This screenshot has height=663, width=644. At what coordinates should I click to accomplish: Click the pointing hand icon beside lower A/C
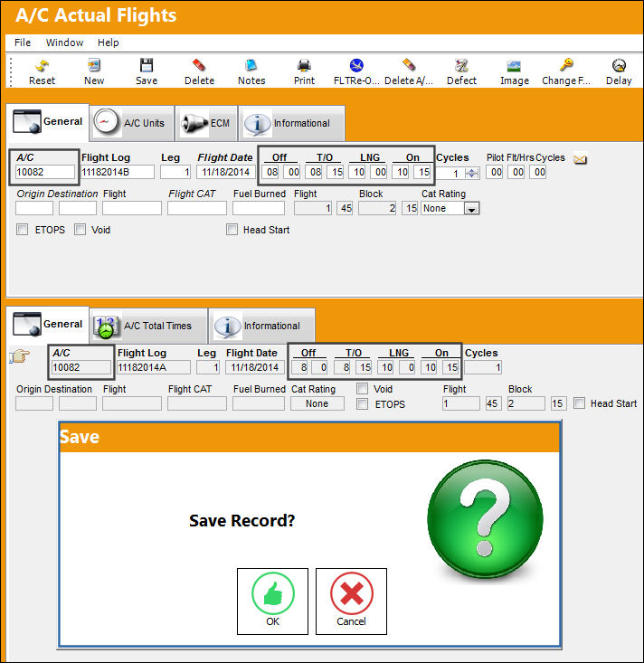(x=20, y=356)
